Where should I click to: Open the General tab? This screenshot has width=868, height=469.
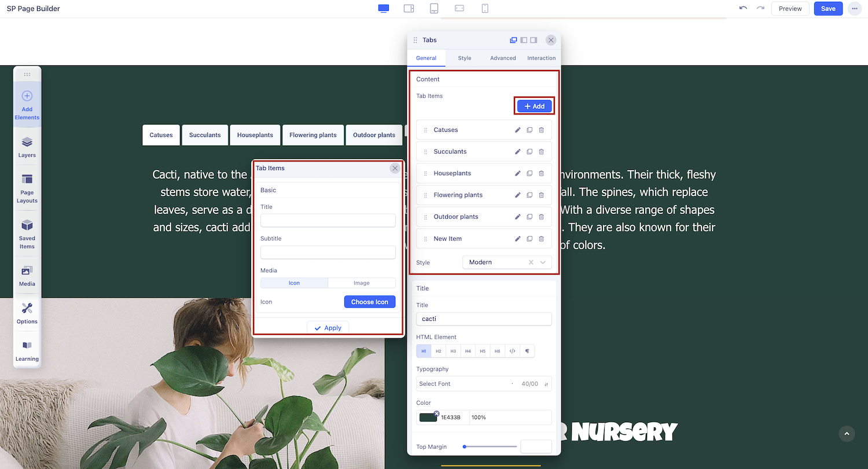(426, 58)
